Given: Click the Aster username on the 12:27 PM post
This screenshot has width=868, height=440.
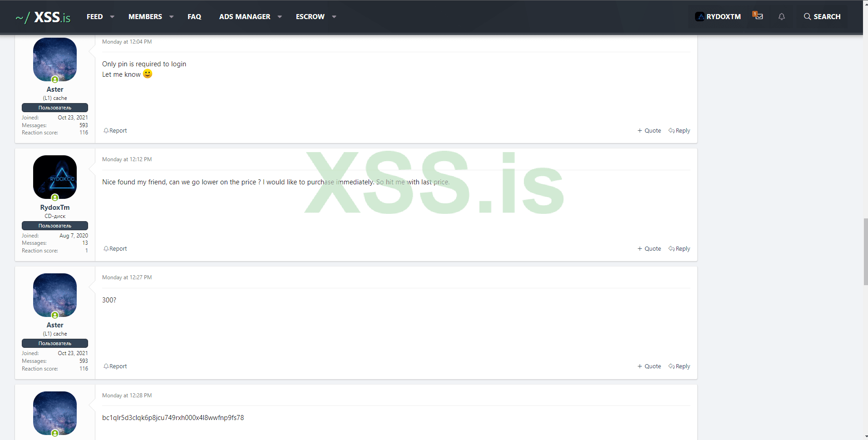Looking at the screenshot, I should pyautogui.click(x=55, y=325).
